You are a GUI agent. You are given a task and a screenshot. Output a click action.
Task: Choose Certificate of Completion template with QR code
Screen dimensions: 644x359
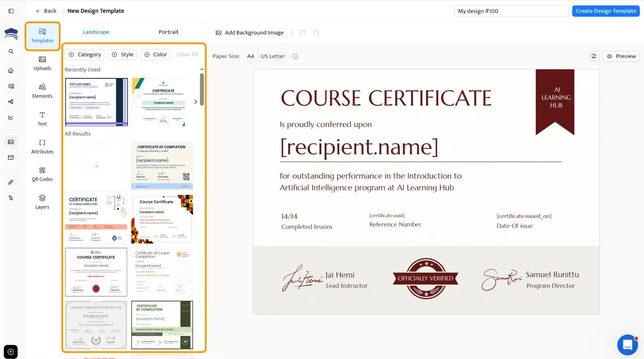(x=162, y=166)
